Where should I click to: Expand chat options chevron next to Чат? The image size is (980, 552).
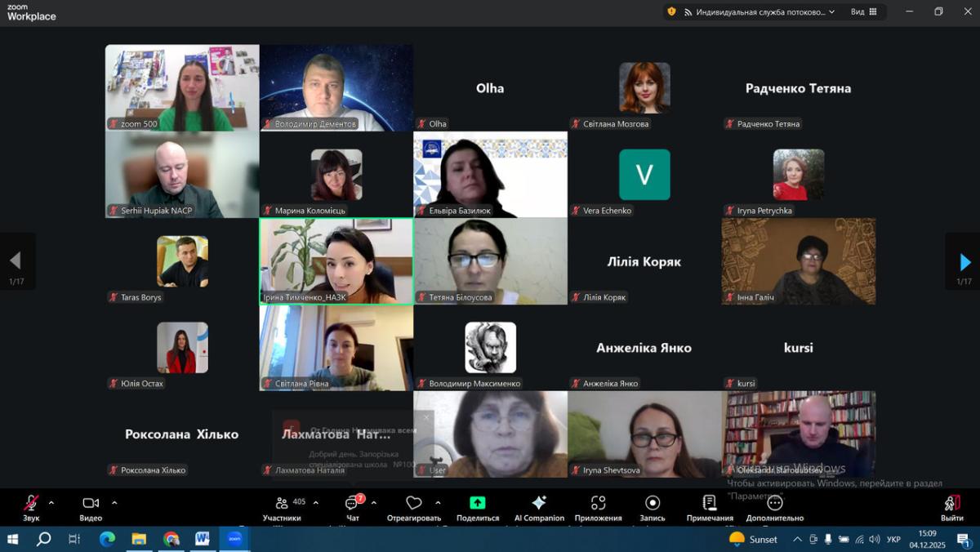click(374, 503)
